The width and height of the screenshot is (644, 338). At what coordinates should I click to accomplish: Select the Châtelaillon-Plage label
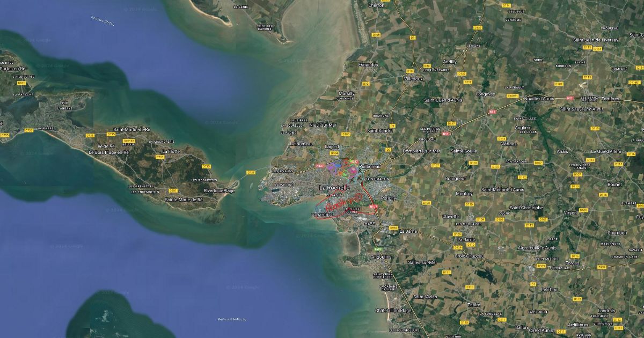coord(393,310)
